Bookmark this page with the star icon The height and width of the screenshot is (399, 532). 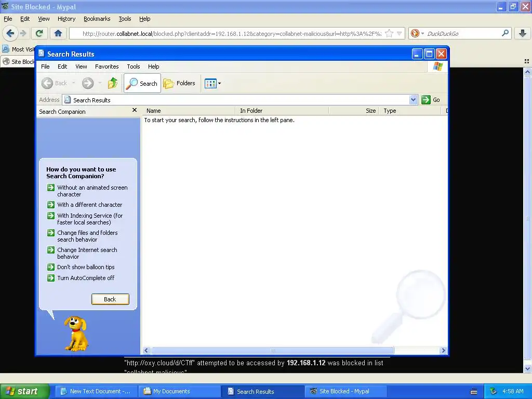389,33
